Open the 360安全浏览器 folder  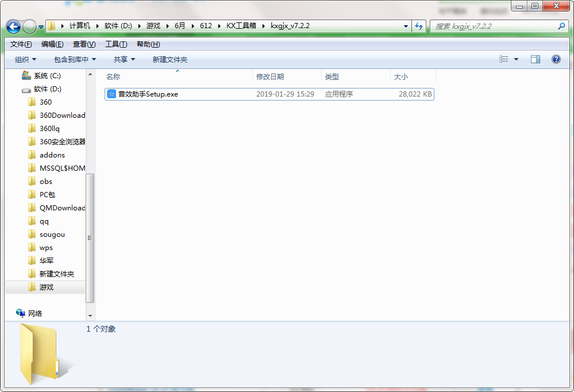coord(62,142)
